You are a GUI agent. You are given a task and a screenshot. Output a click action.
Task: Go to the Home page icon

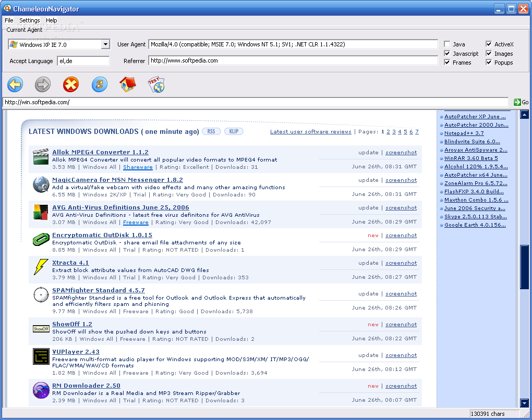(128, 84)
